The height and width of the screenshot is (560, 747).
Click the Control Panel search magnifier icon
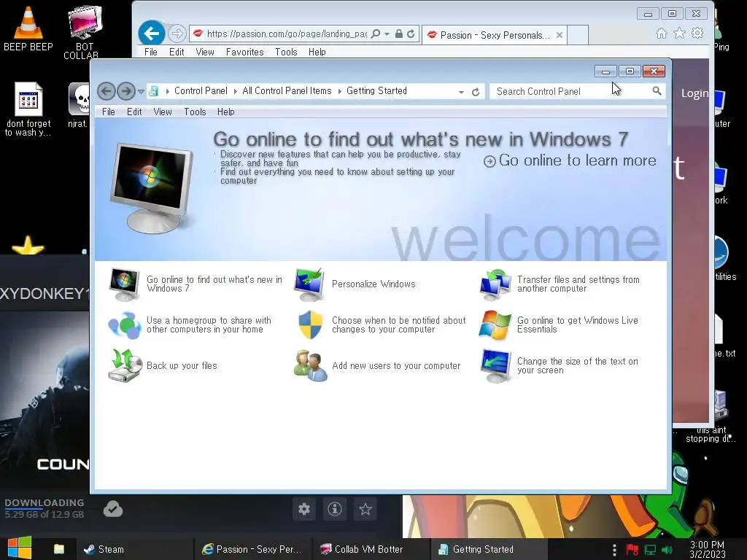click(x=657, y=90)
